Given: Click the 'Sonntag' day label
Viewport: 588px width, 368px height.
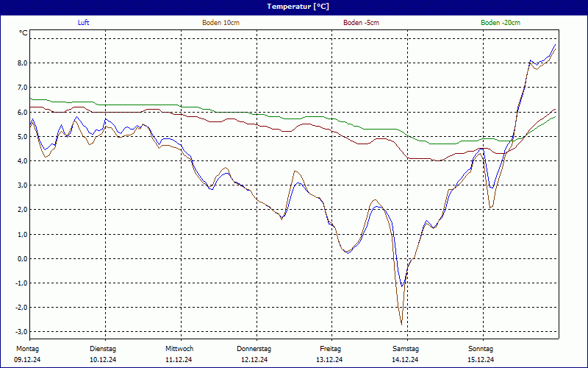Looking at the screenshot, I should coord(481,349).
